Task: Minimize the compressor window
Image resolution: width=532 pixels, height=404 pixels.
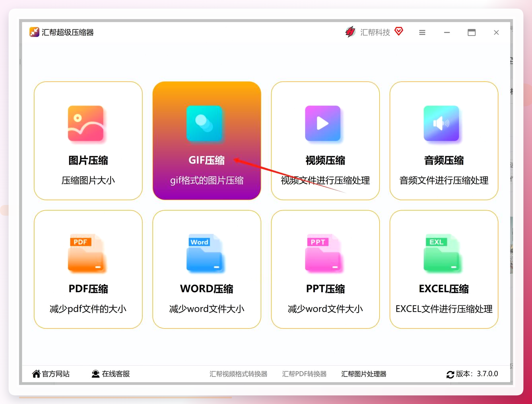Action: pos(447,33)
